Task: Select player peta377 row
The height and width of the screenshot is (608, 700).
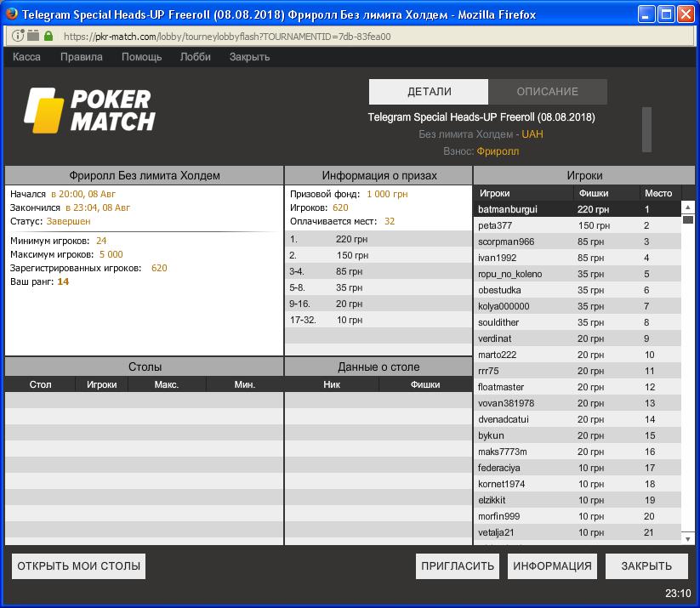Action: 578,225
